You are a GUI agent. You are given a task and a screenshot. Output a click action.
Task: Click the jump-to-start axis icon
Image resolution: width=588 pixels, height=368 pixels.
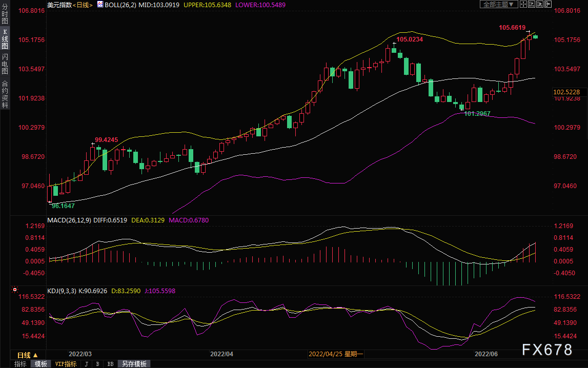(x=532, y=5)
